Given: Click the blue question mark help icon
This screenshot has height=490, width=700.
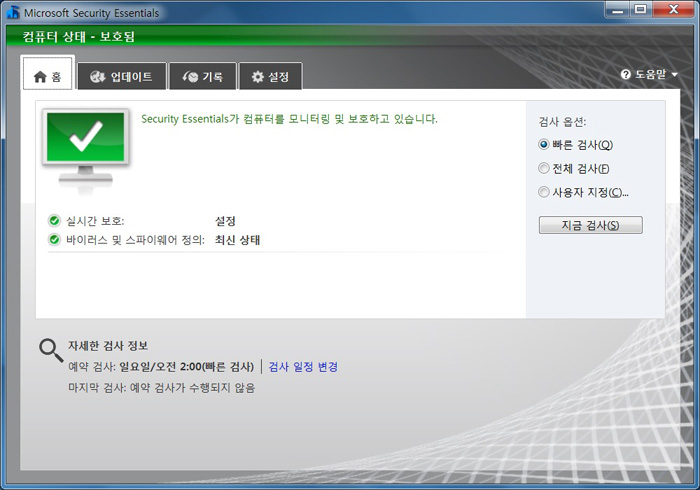Looking at the screenshot, I should pos(626,75).
